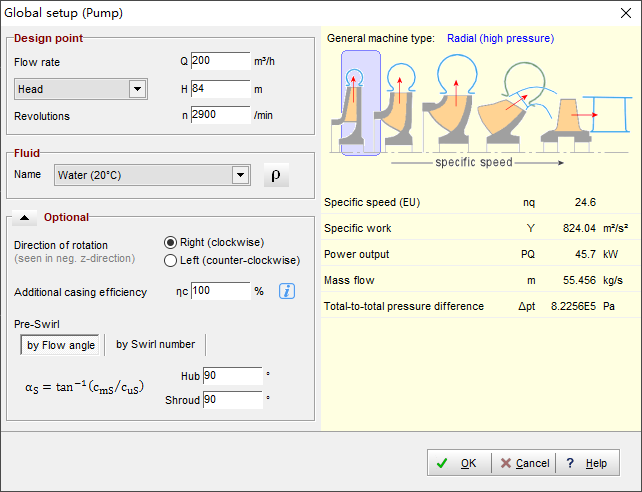
Task: Select the second radial pump type thumbnail
Action: coord(397,104)
